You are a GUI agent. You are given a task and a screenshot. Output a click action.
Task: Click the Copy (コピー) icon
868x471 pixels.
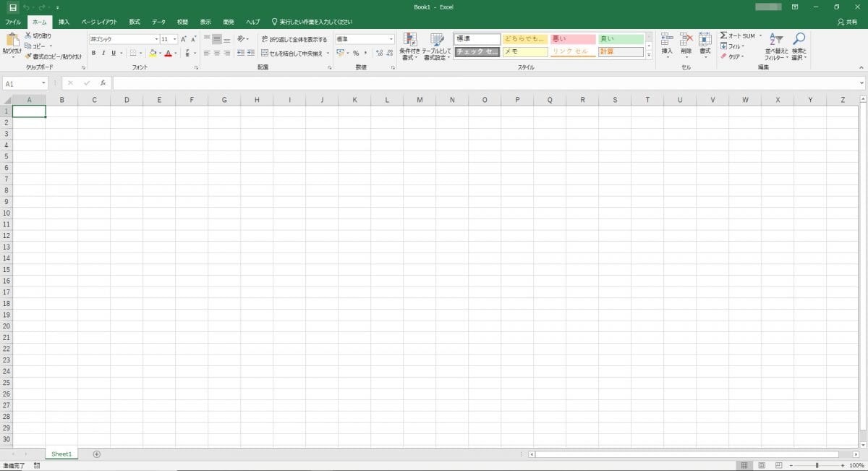click(x=28, y=46)
